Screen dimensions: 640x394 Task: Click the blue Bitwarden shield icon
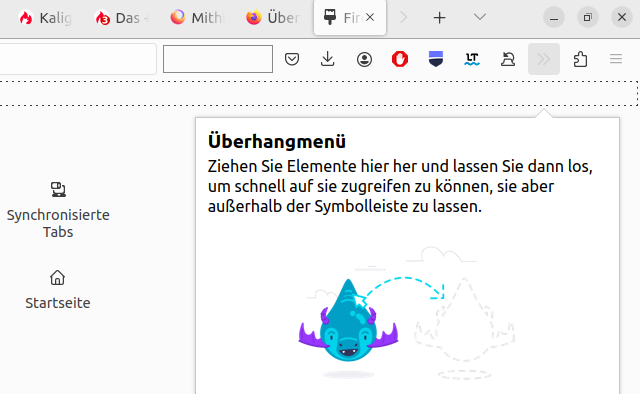pos(436,59)
